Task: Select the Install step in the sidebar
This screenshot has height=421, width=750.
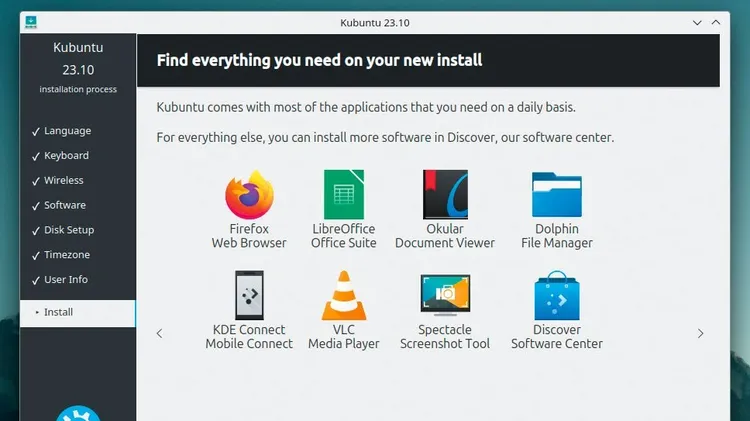Action: point(78,313)
